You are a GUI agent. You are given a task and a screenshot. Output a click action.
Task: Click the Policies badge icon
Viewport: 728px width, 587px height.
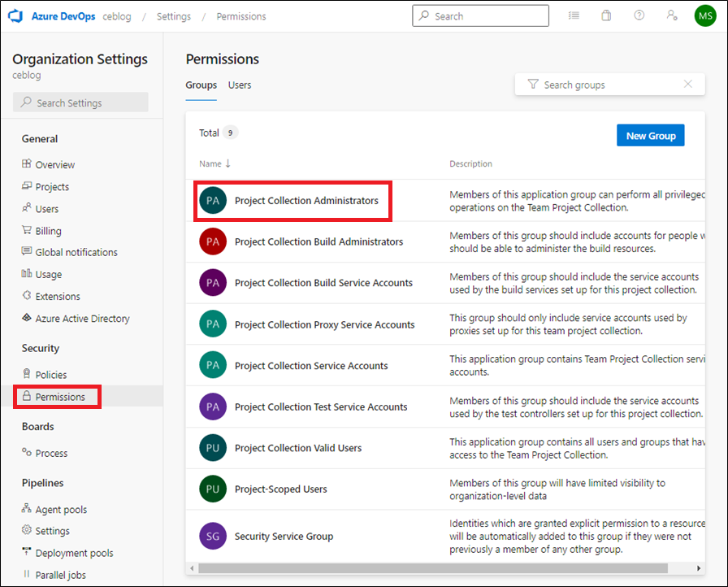(27, 374)
